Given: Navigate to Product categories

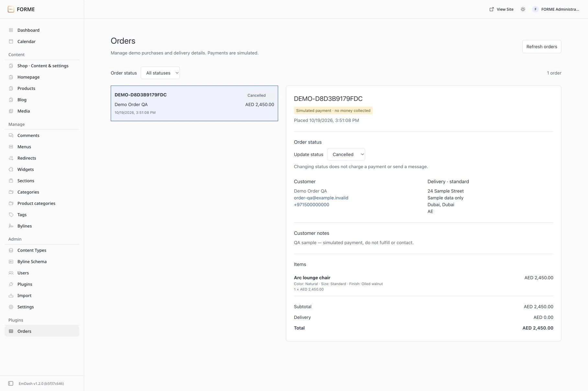Looking at the screenshot, I should (42, 203).
